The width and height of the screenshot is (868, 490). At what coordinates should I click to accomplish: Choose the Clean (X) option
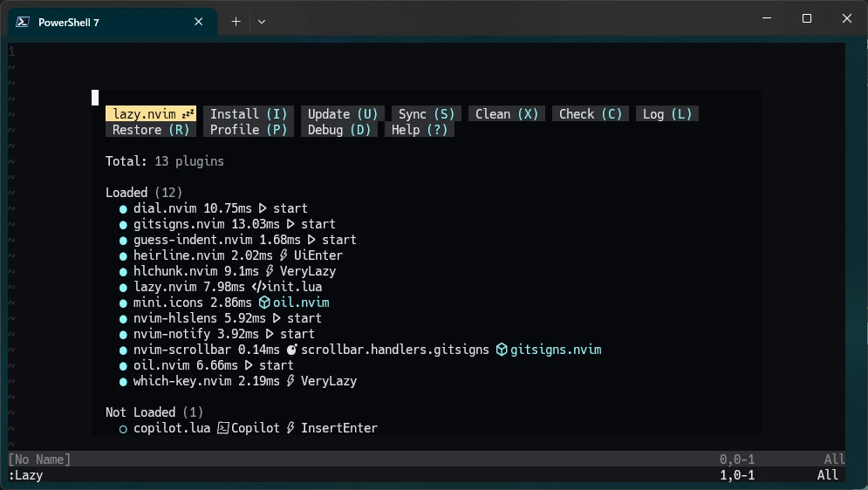[x=507, y=114]
